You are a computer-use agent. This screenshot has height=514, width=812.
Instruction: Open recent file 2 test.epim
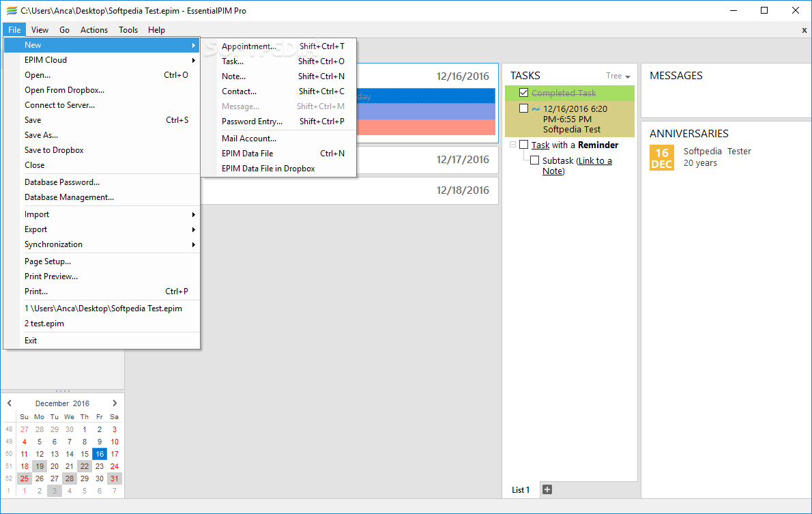coord(102,324)
